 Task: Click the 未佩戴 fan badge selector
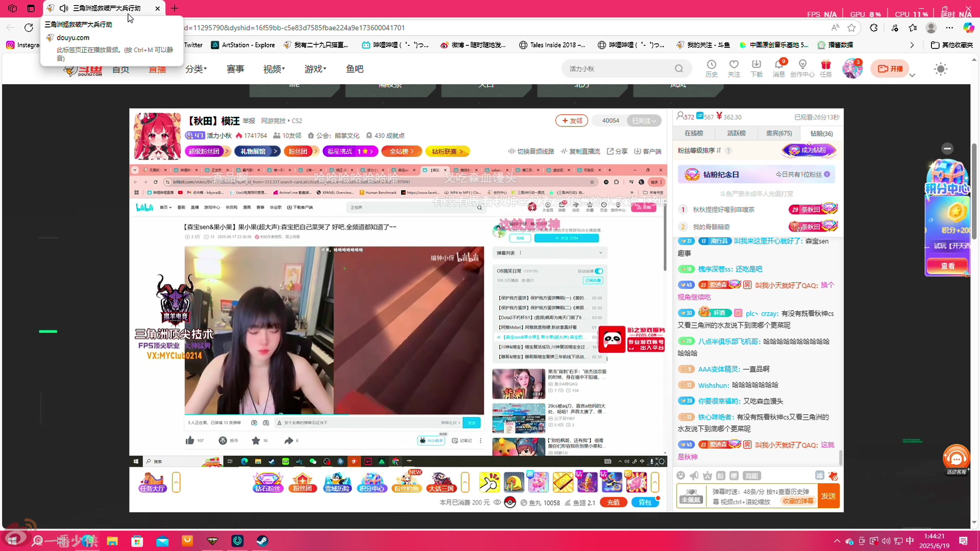coord(691,495)
